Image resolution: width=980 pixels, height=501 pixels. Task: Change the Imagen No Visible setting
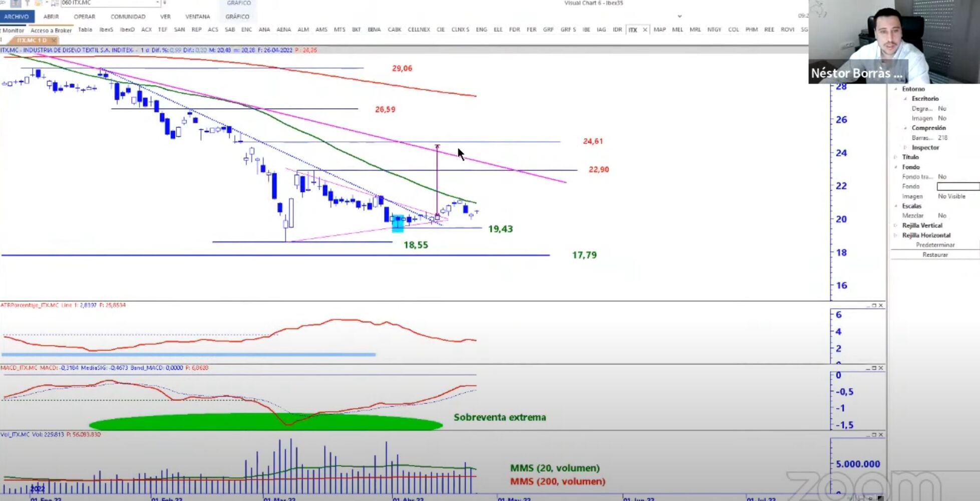pos(951,196)
